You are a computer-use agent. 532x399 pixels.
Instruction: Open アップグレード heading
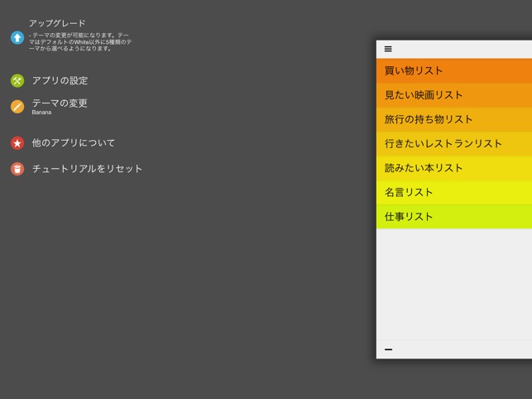click(57, 23)
